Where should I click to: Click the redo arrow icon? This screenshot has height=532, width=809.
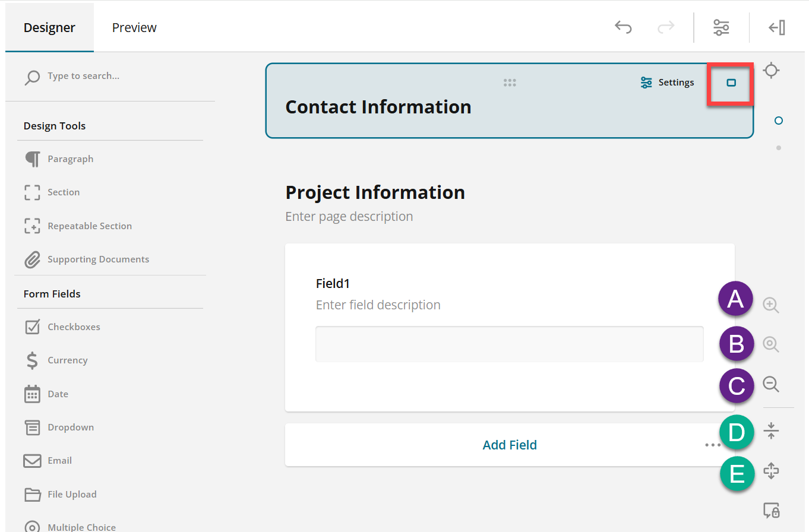(666, 27)
